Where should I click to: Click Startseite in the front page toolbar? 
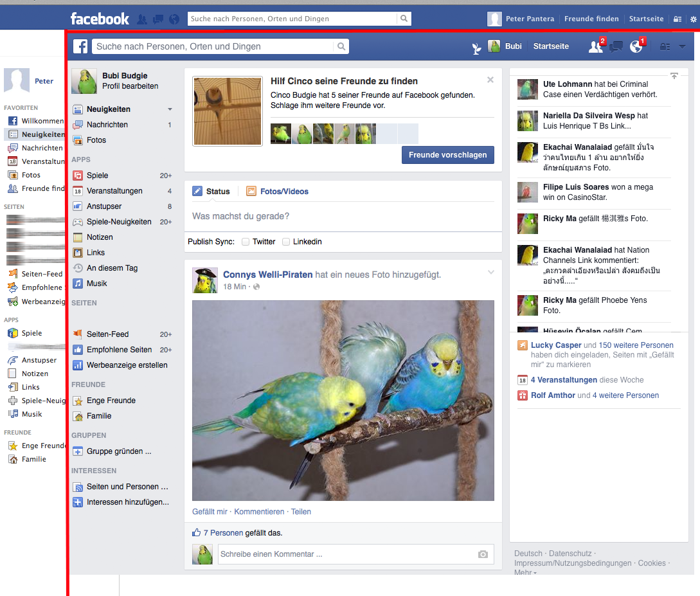tap(551, 46)
